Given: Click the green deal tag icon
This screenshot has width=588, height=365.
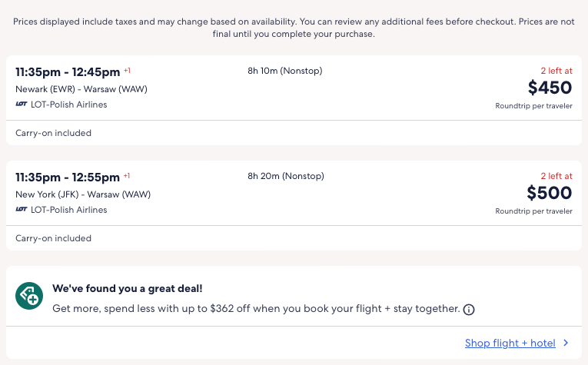Looking at the screenshot, I should [x=29, y=296].
